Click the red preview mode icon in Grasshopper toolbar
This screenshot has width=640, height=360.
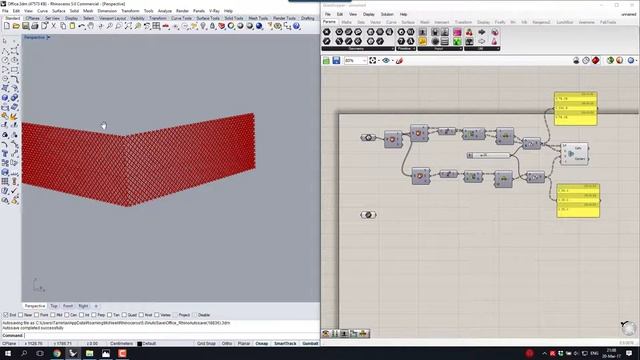[x=596, y=60]
